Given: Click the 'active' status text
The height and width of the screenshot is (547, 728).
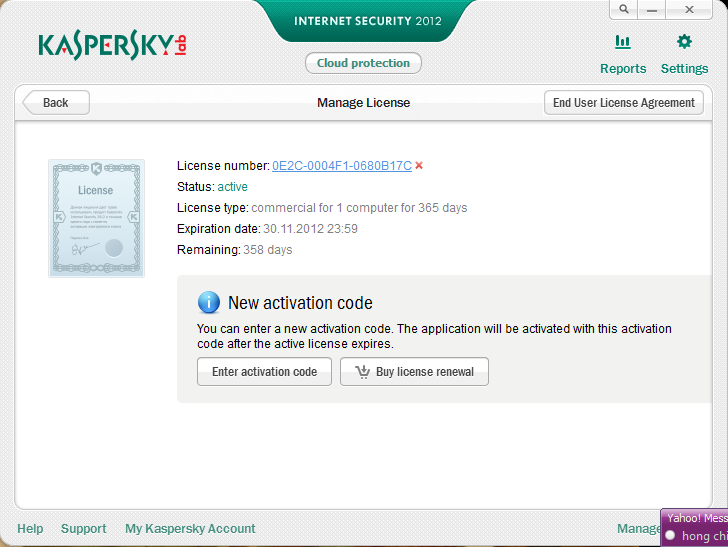Looking at the screenshot, I should [x=233, y=187].
